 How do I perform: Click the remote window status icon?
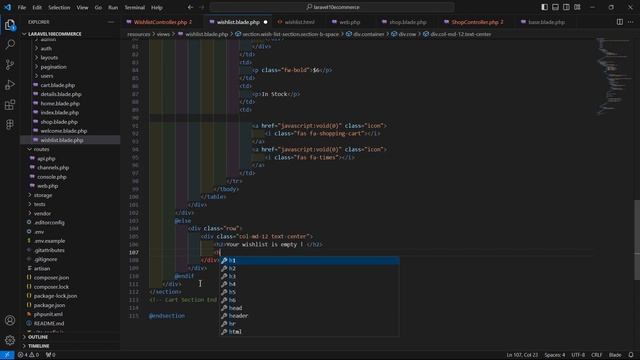click(7, 355)
